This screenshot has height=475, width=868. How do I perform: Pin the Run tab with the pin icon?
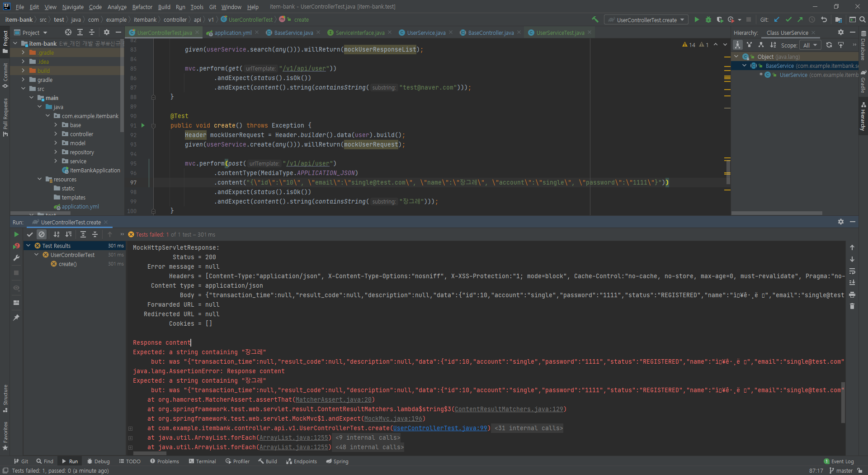16,318
